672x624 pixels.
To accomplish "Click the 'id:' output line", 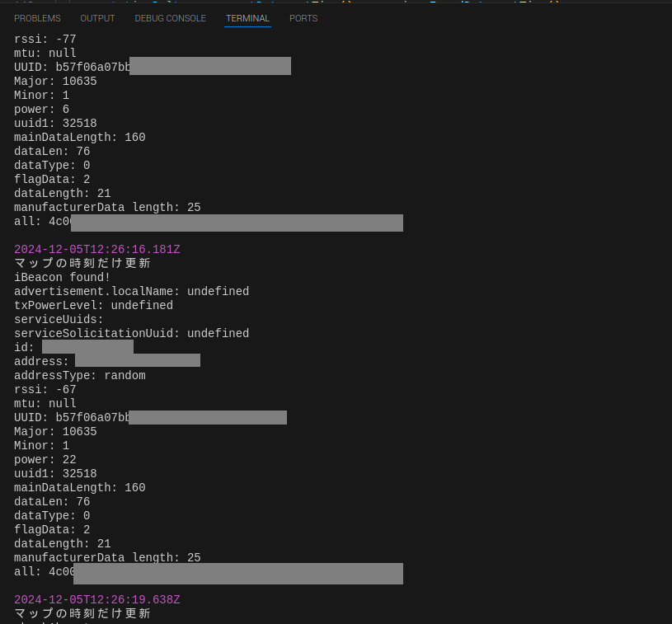I will click(73, 347).
